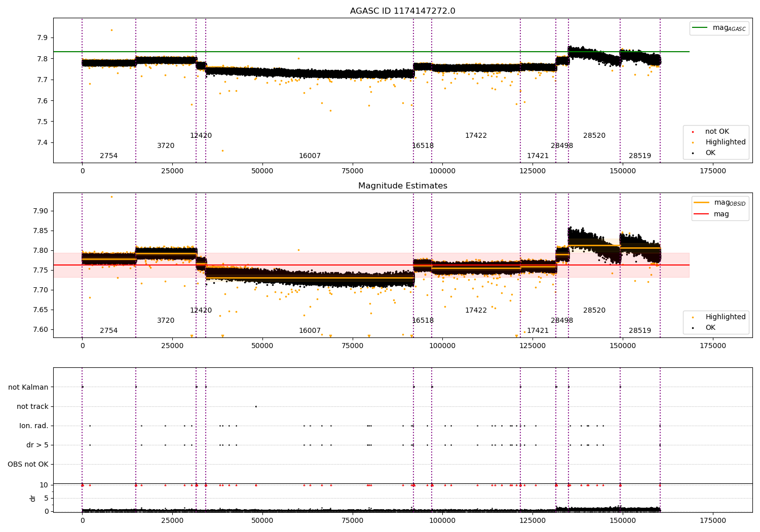Click x-tick 75000 in the top plot
This screenshot has height=532, width=760.
pyautogui.click(x=352, y=171)
